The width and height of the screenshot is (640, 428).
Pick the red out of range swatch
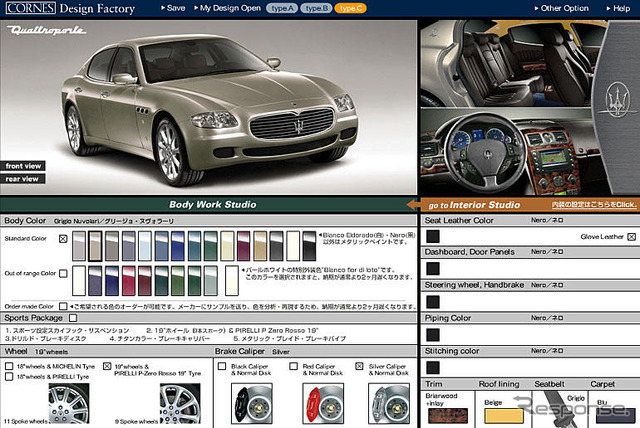click(x=128, y=281)
